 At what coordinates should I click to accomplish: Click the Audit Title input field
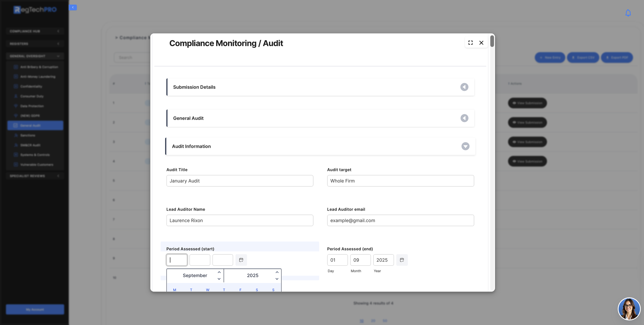(240, 181)
